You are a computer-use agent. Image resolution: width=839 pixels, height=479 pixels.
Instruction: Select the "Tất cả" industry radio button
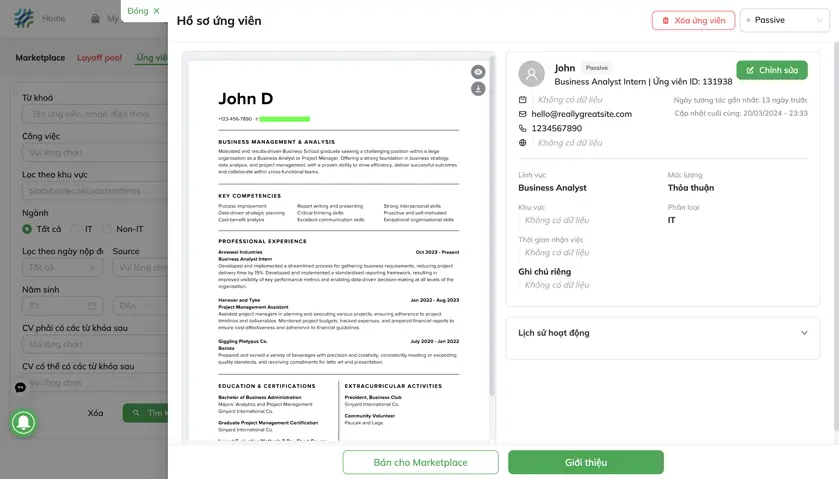(27, 229)
